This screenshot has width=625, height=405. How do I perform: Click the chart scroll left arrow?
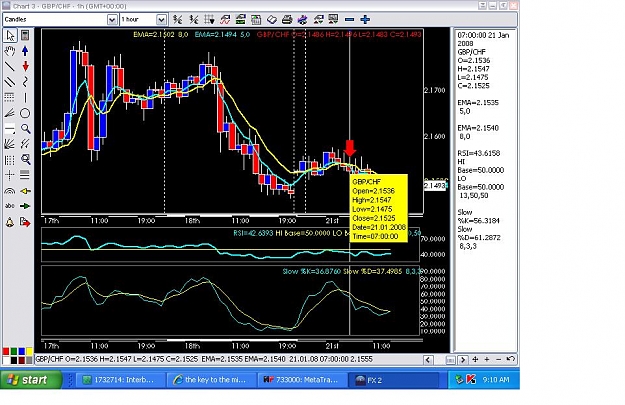428,360
